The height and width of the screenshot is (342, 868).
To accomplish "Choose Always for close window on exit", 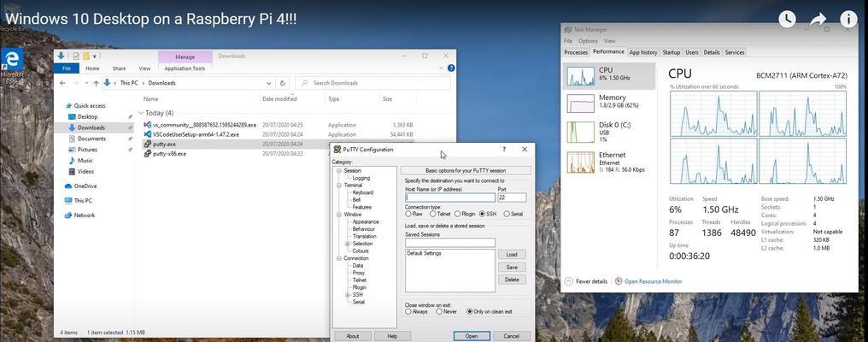I will click(408, 311).
